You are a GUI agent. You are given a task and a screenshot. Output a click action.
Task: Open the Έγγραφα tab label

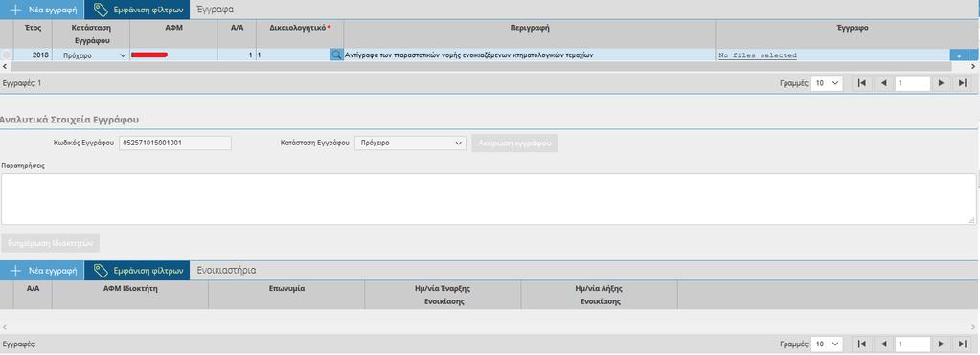coord(215,10)
